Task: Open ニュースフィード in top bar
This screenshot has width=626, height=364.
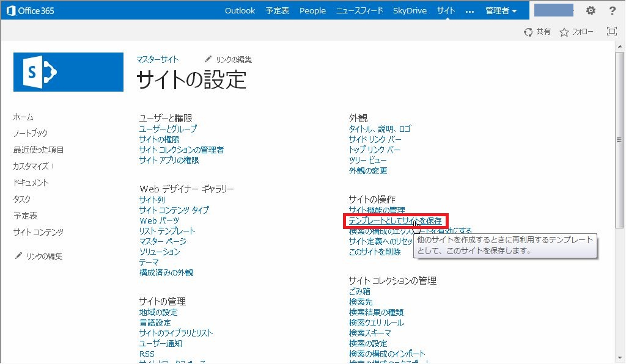Action: (x=359, y=11)
